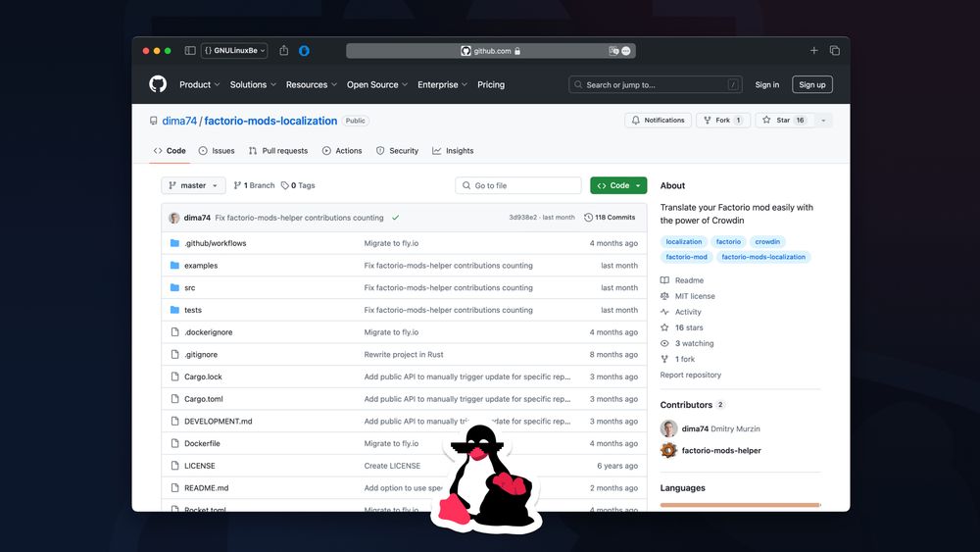Open the README.md file

click(206, 487)
